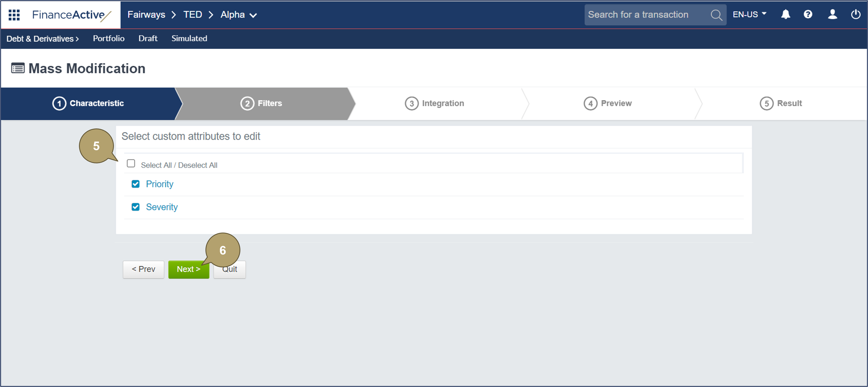Toggle Select All / Deselect All checkbox

click(131, 164)
